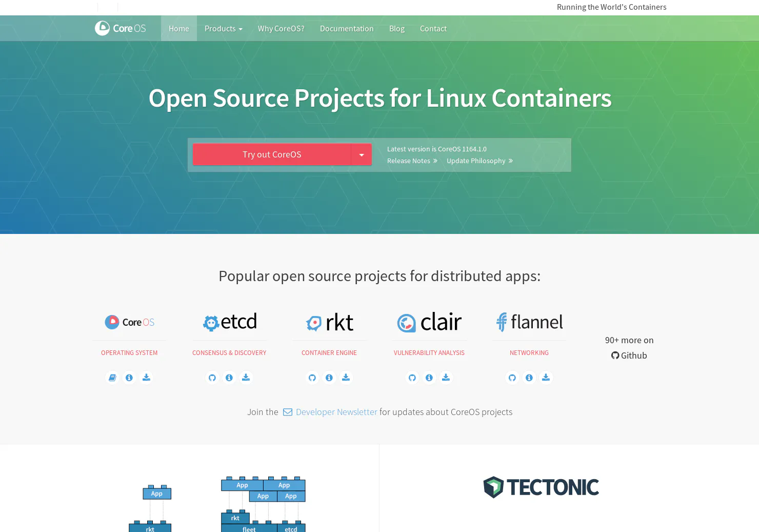Click the envelope icon beside Developer Newsletter

(x=288, y=412)
